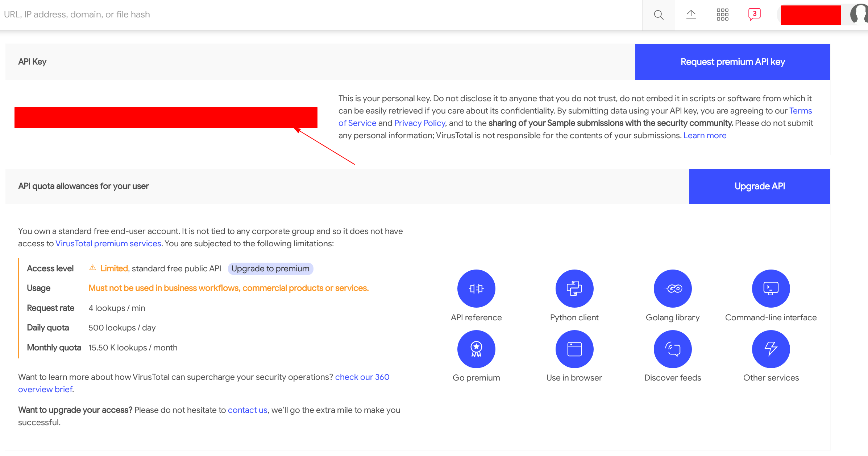Focus the URL, IP address search field
Image resolution: width=868 pixels, height=456 pixels.
pos(321,15)
